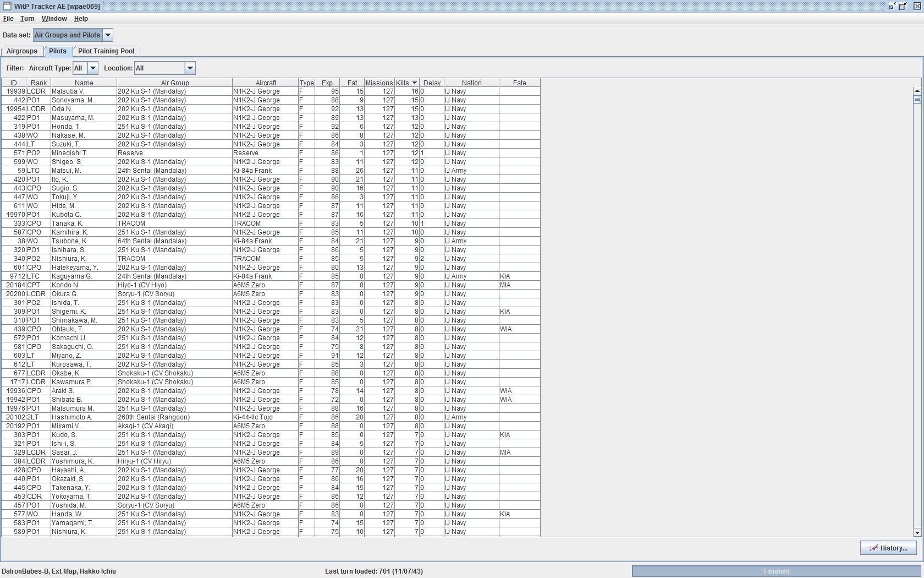
Task: Select pilot Hashimoto A. row
Action: click(x=271, y=417)
